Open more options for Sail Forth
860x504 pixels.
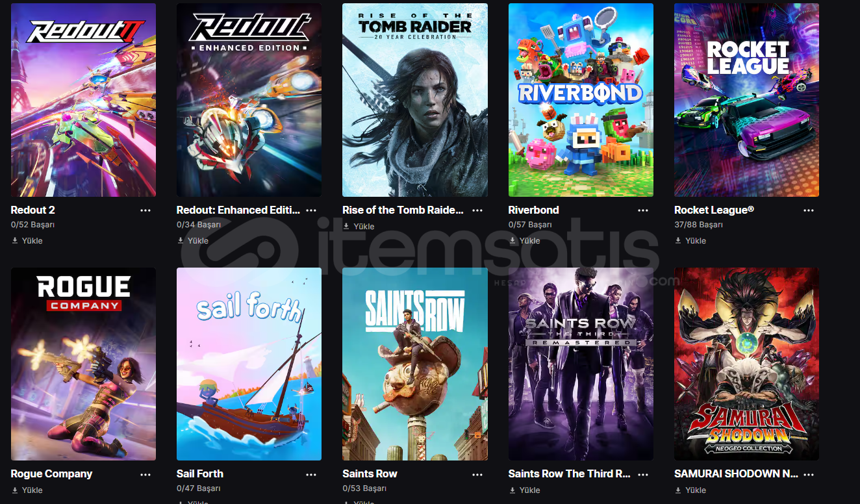click(x=311, y=474)
